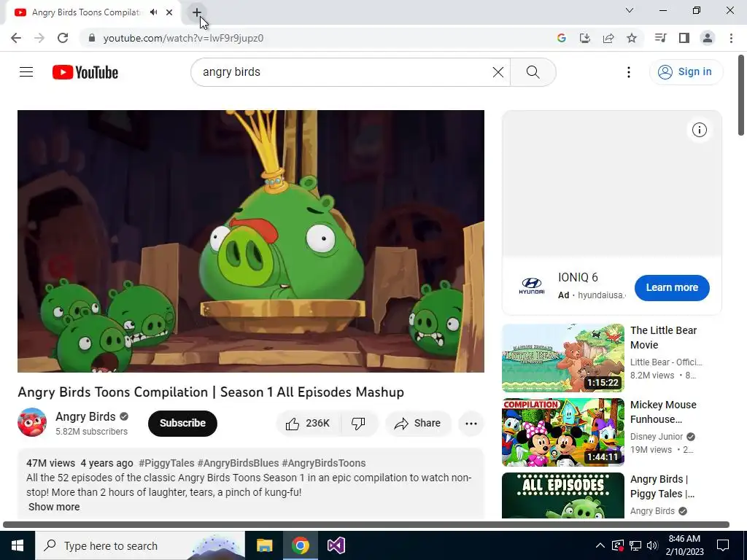Mute the tab via its speaker icon

(x=153, y=12)
